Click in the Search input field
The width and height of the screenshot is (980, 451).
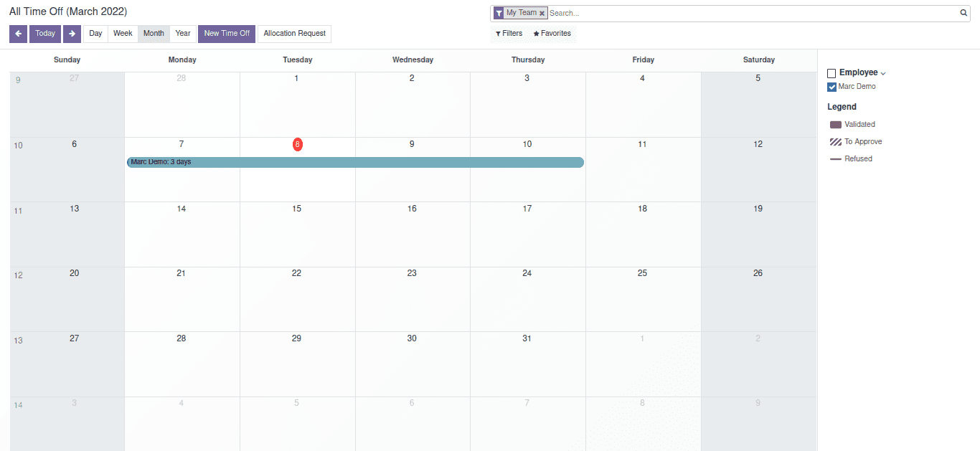(753, 13)
